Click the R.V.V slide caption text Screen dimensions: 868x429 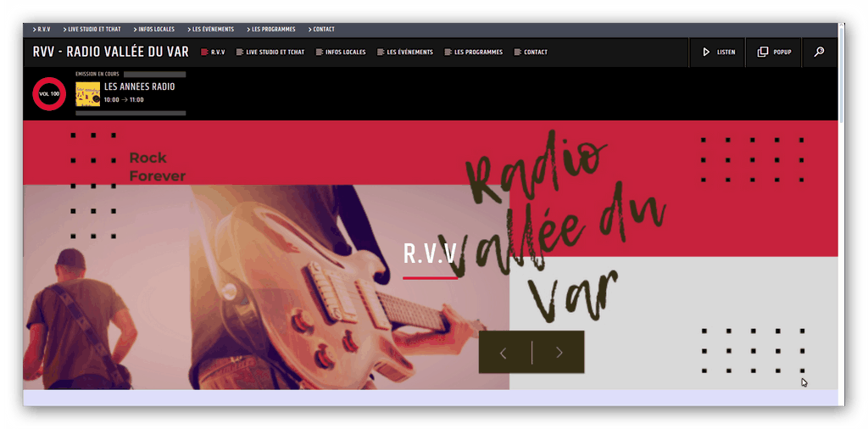click(x=430, y=253)
